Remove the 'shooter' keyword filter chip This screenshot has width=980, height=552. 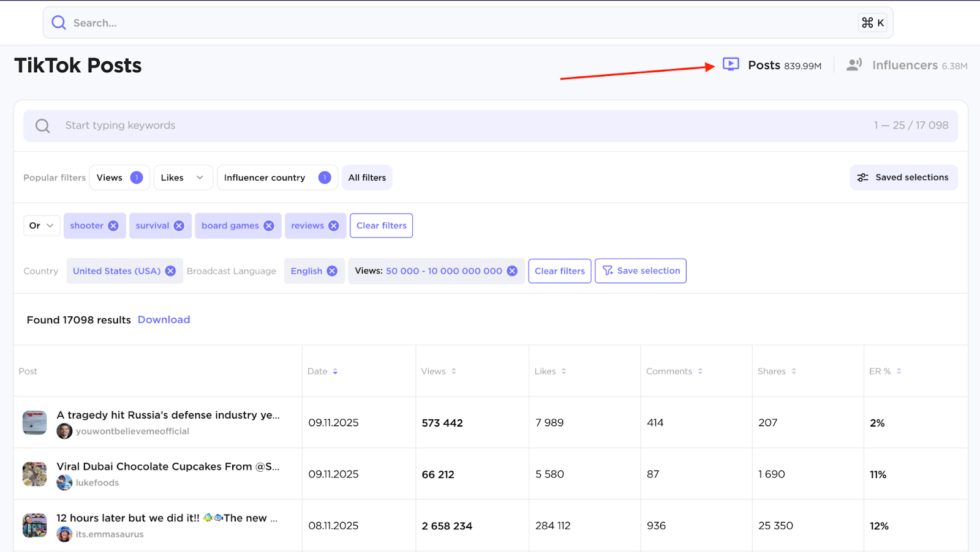[113, 225]
